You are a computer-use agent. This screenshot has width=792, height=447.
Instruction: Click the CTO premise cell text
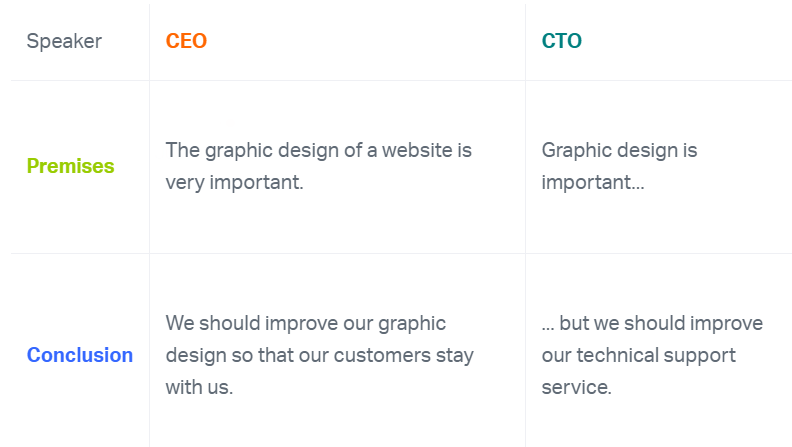click(619, 166)
